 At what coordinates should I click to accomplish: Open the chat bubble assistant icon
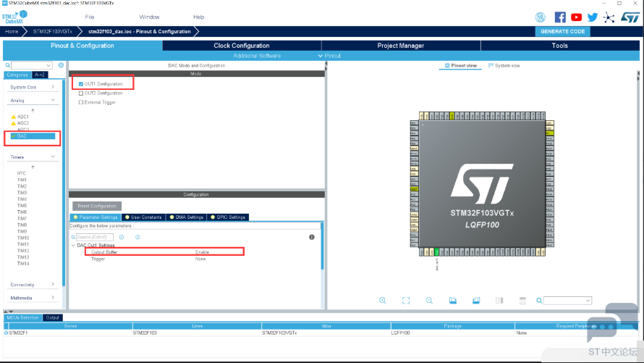point(612,322)
